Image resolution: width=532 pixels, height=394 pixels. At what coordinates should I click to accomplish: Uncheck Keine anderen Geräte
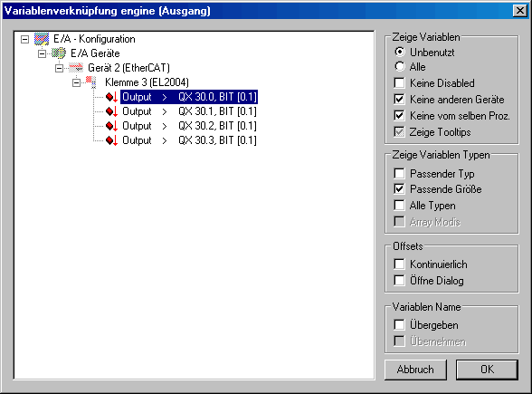coord(400,100)
